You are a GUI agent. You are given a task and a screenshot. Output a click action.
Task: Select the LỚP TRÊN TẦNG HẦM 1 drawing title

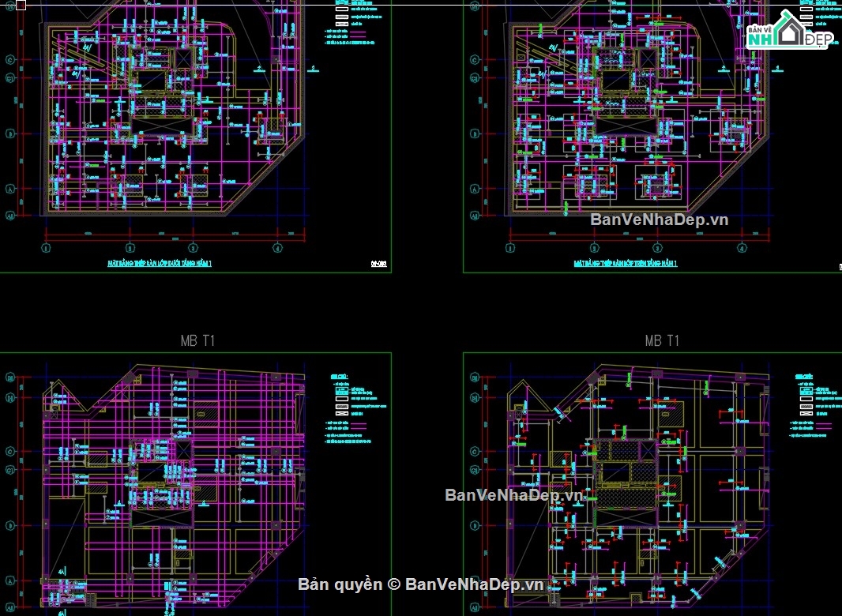coord(626,264)
